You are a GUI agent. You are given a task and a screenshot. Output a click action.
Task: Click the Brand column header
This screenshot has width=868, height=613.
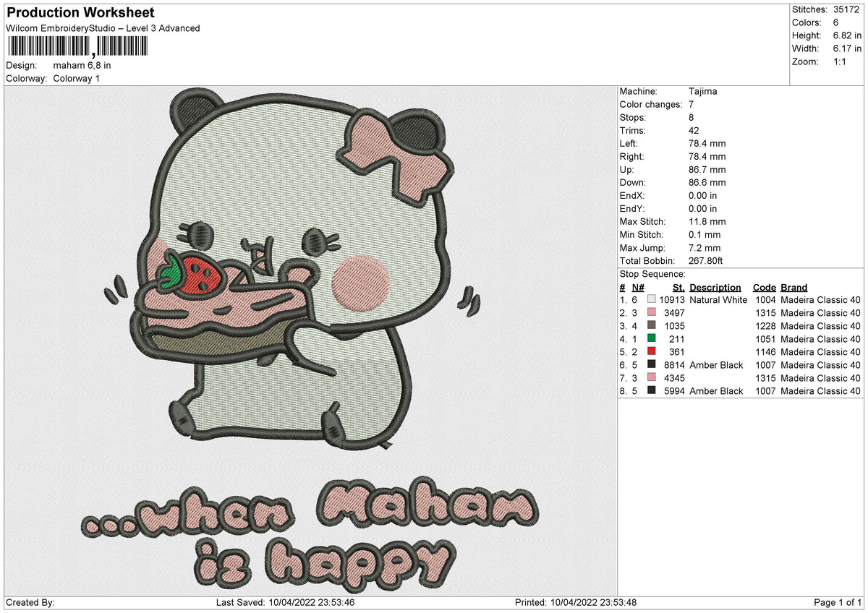pyautogui.click(x=794, y=287)
